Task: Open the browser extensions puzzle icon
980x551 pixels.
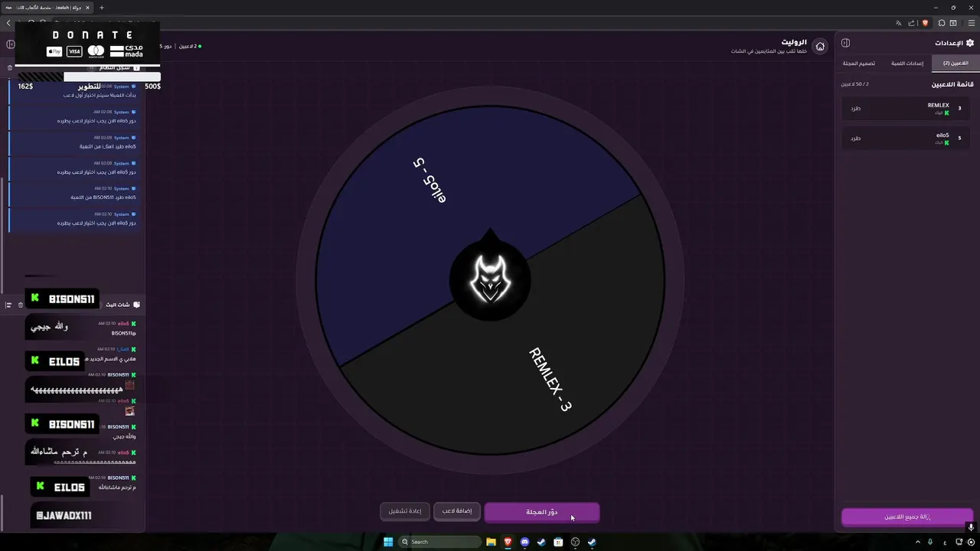Action: pyautogui.click(x=942, y=23)
